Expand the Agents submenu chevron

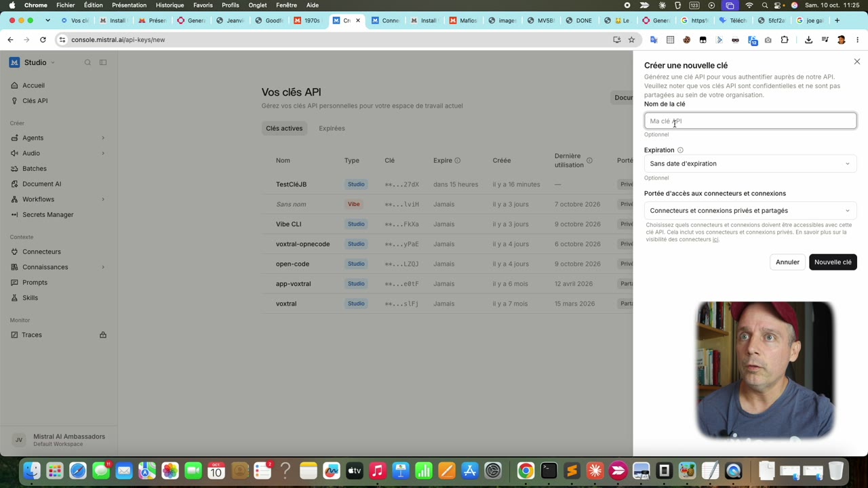[103, 138]
